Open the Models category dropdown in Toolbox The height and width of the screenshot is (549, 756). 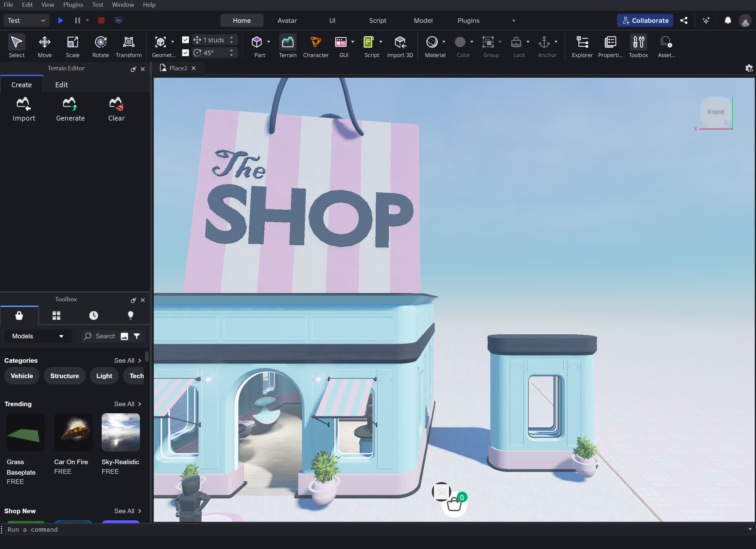coord(37,336)
